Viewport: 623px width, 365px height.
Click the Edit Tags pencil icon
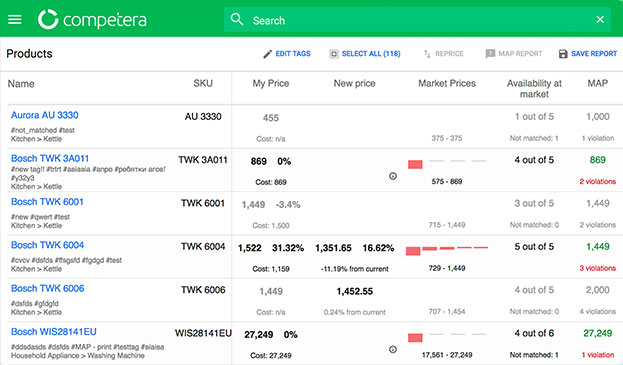[x=267, y=54]
